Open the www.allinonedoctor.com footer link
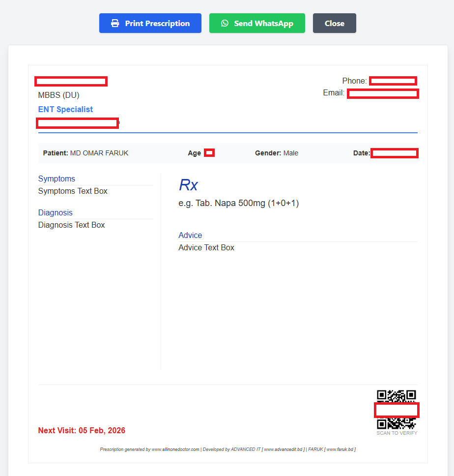 pyautogui.click(x=175, y=449)
